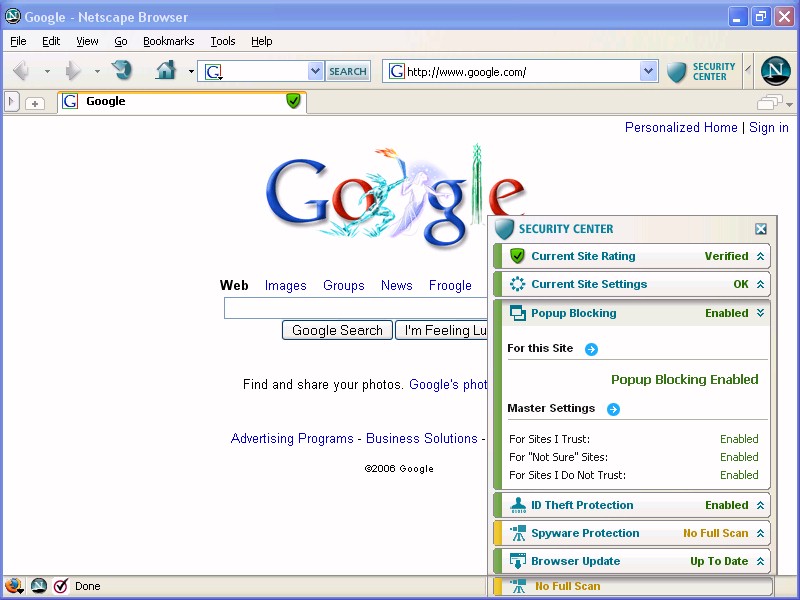Open the Back button history dropdown

[47, 71]
